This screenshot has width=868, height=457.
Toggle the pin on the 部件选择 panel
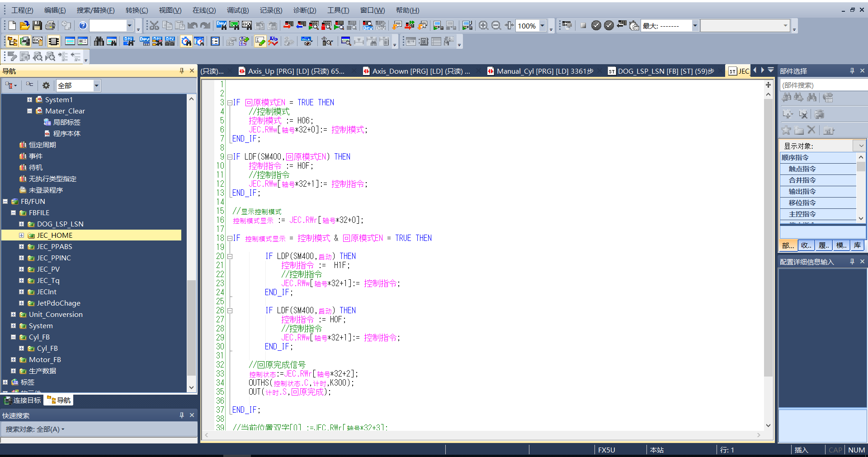pos(852,71)
